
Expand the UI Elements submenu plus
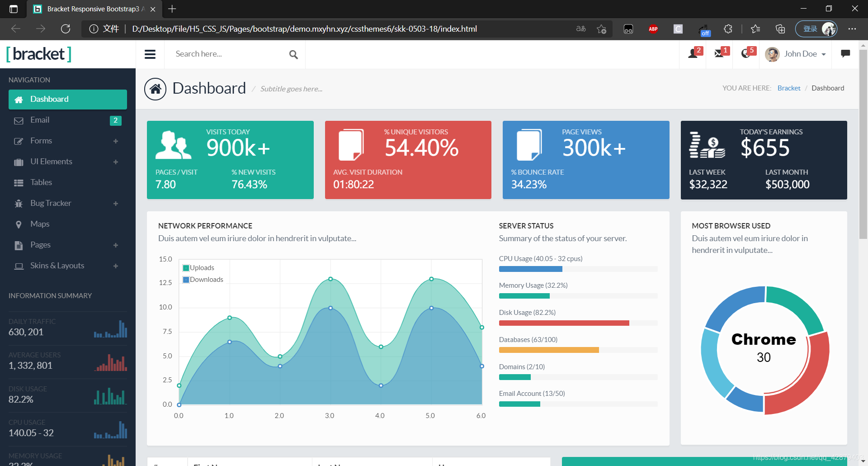pyautogui.click(x=116, y=162)
